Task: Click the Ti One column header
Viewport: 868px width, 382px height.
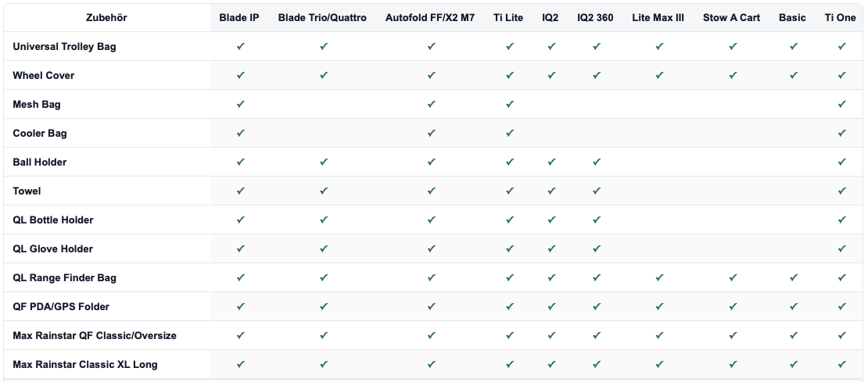Action: coord(841,18)
